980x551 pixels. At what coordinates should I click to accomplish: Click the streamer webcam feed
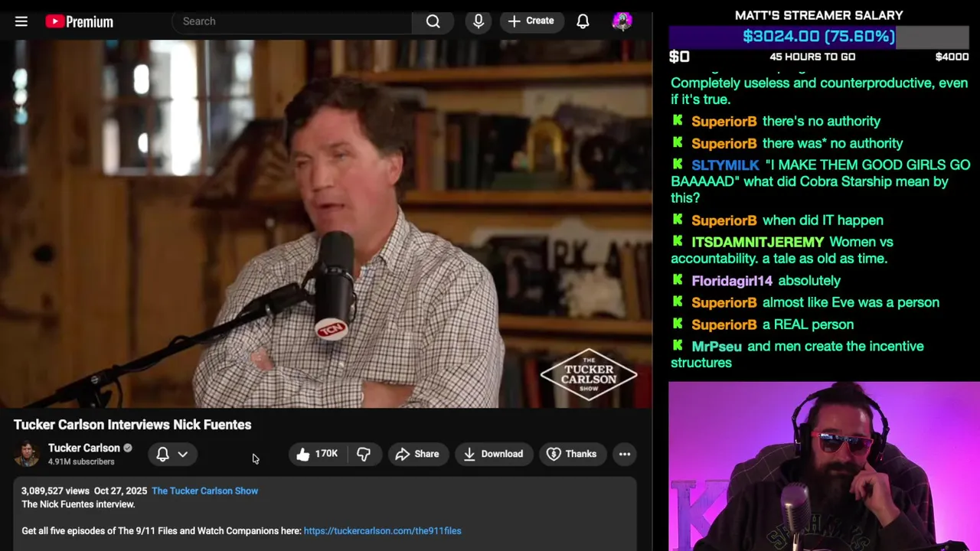824,466
